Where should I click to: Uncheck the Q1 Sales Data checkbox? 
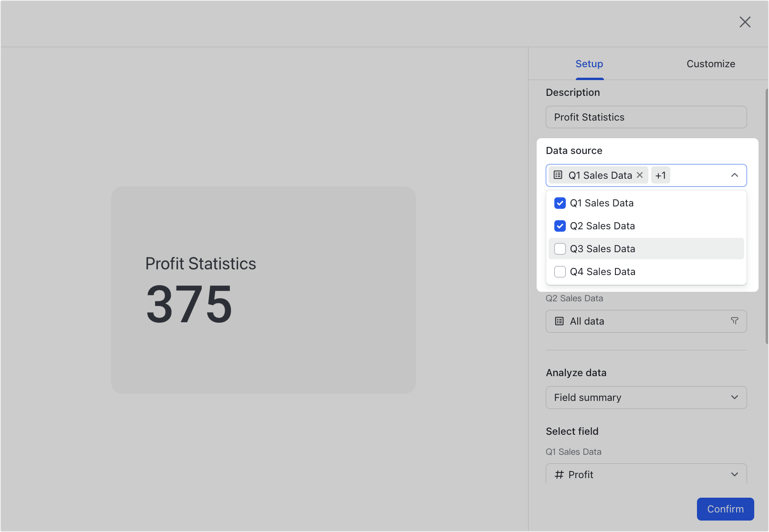pos(560,203)
